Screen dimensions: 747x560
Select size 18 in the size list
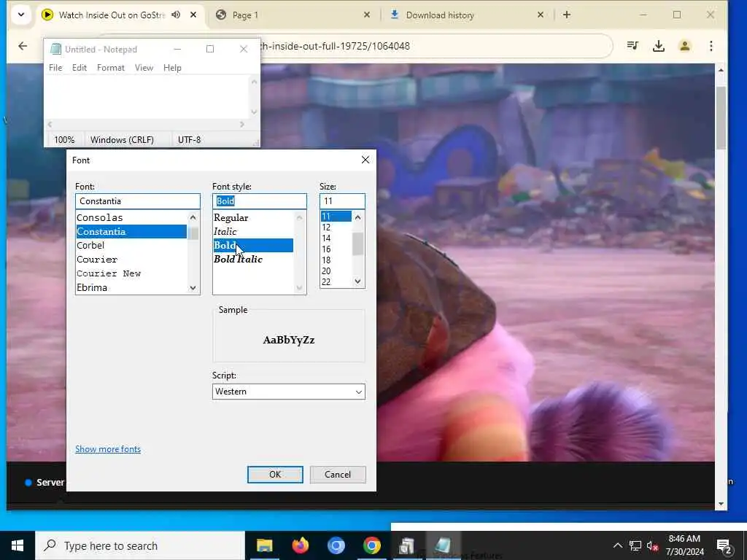336,260
